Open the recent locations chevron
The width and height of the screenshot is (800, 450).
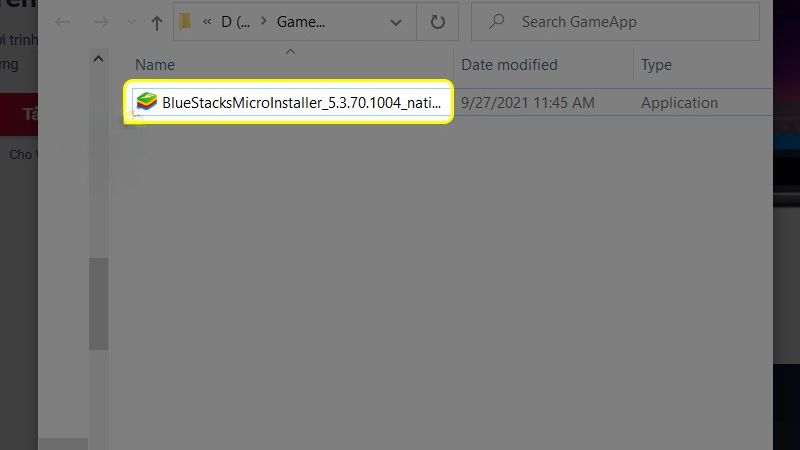coord(131,22)
